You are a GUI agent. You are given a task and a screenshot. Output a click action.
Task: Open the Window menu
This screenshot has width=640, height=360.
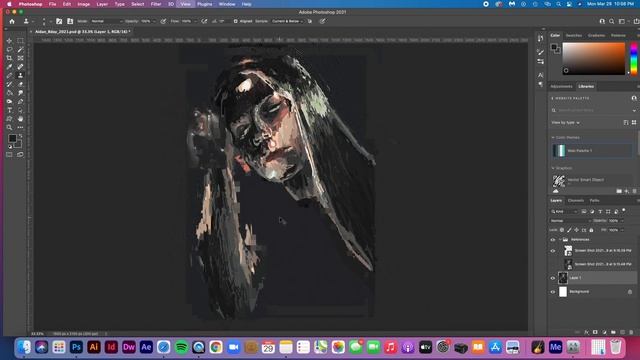(227, 4)
